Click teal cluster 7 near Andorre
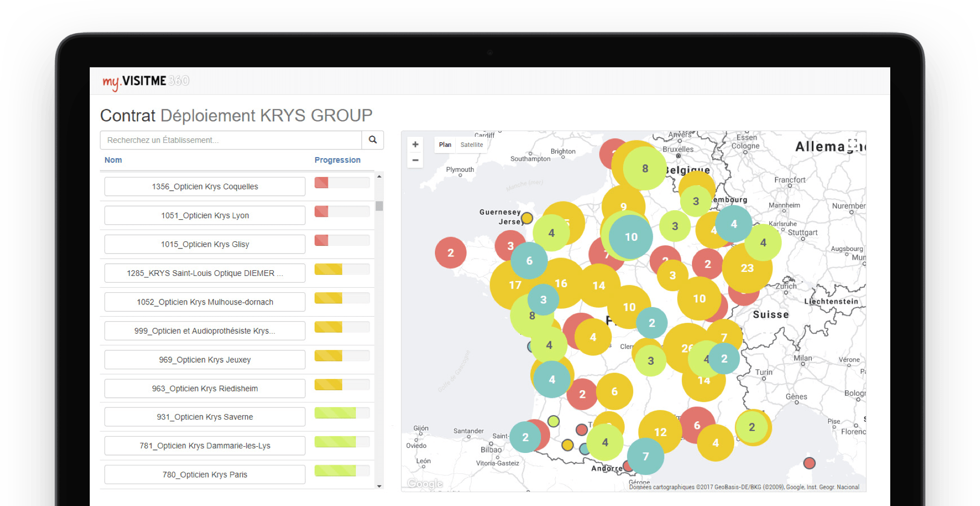 point(646,456)
